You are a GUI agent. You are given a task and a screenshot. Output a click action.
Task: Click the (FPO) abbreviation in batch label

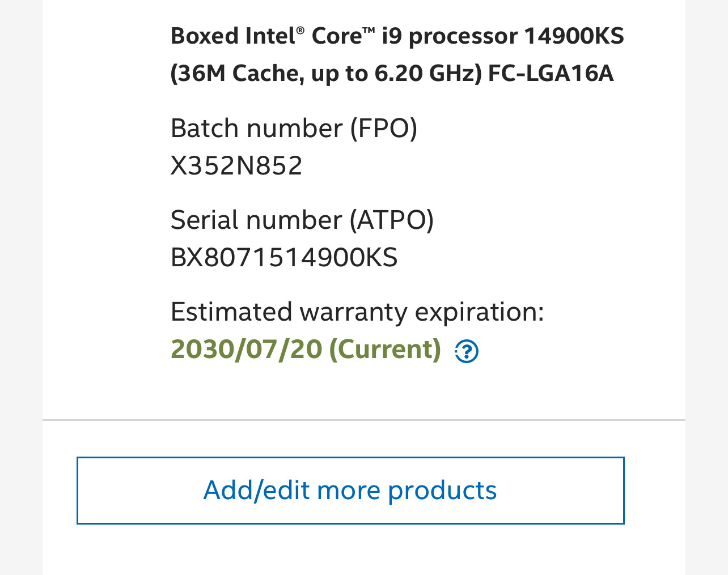(383, 128)
